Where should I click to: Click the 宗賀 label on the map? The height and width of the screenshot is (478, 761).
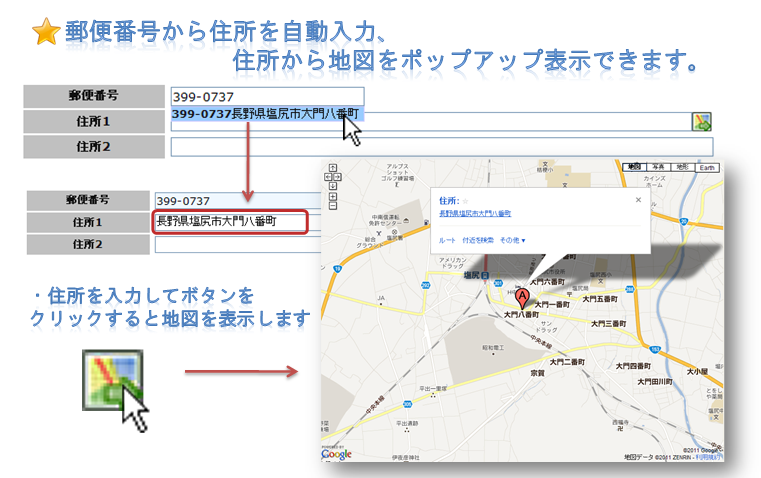[537, 373]
